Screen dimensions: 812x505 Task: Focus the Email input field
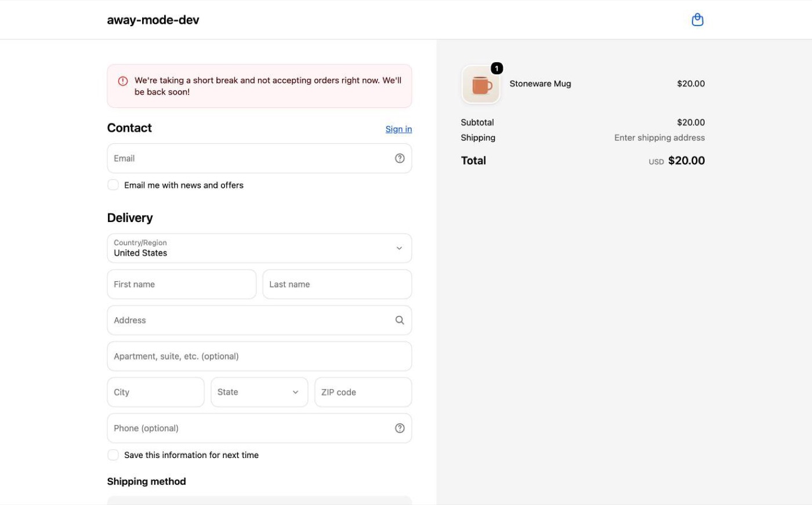(x=259, y=158)
